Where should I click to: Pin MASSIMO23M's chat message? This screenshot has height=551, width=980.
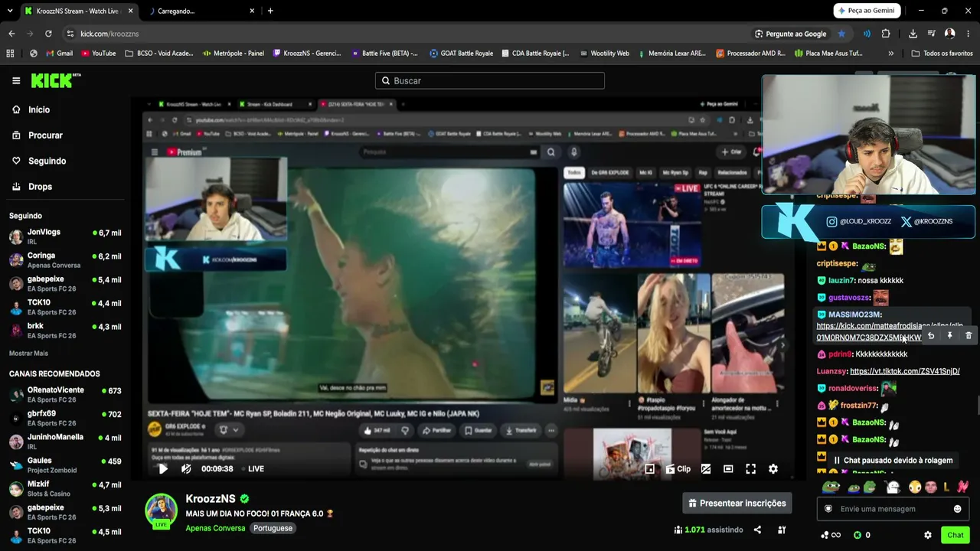949,335
